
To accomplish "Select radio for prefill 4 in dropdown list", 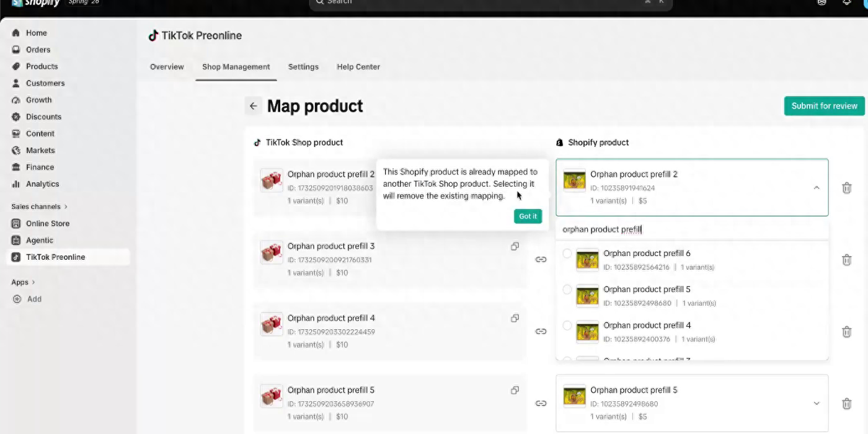I will [x=567, y=325].
